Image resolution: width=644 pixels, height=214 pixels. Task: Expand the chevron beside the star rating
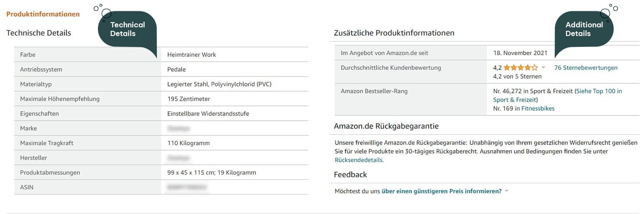tap(543, 68)
